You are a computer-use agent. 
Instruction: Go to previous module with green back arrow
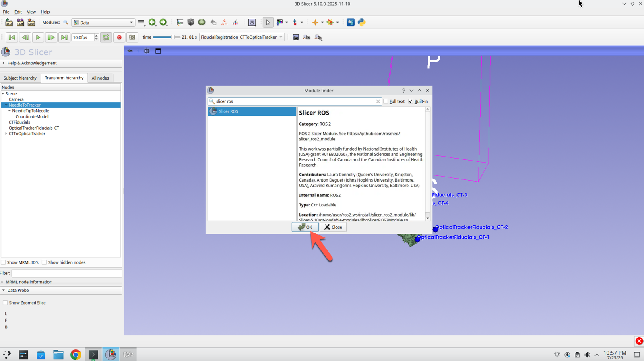click(x=152, y=23)
